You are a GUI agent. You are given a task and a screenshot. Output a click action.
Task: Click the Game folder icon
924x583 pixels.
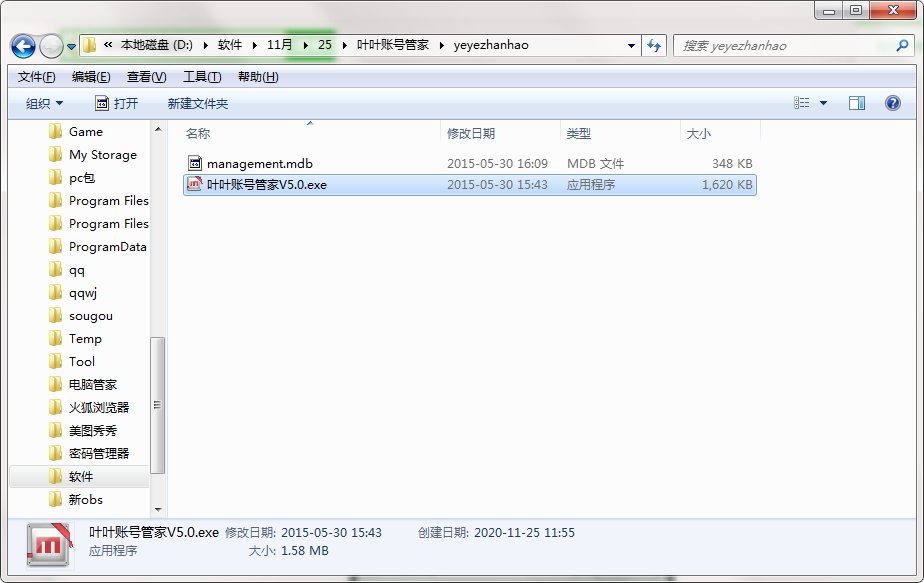(x=55, y=131)
